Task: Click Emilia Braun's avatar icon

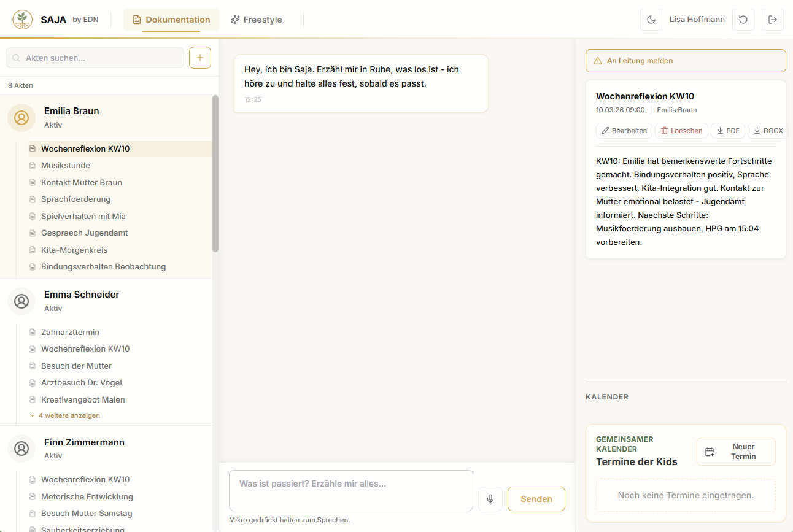Action: 21,117
